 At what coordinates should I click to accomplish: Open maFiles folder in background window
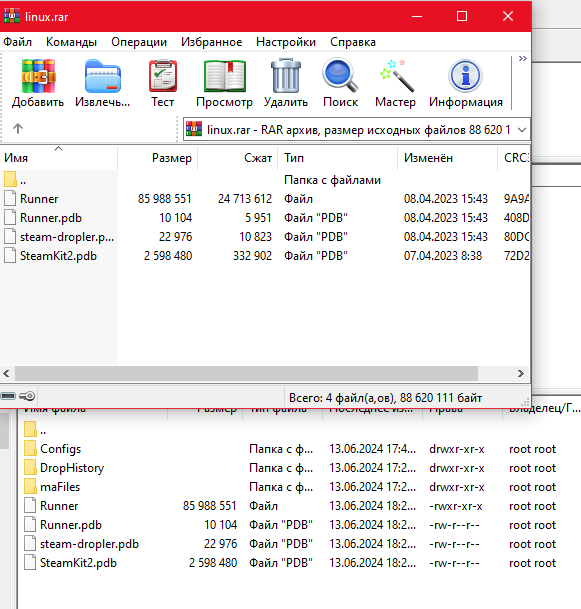(x=60, y=487)
